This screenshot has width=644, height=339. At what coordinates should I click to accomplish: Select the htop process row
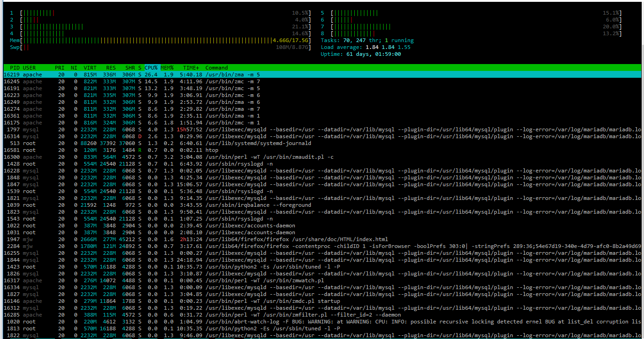[322, 150]
